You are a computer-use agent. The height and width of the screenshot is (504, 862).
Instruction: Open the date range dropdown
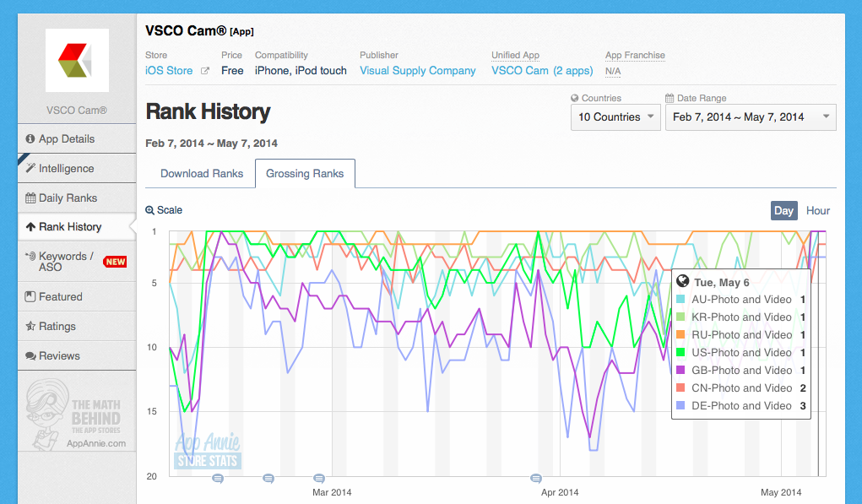751,117
